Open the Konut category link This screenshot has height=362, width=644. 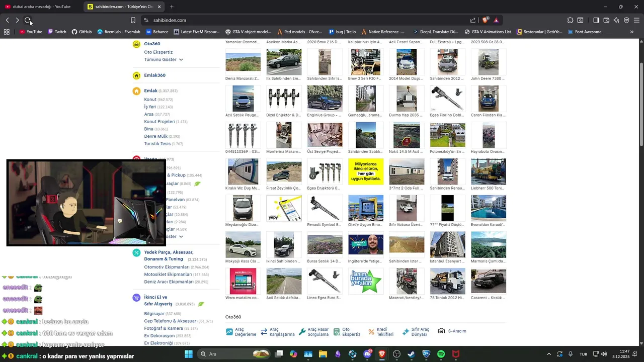150,100
